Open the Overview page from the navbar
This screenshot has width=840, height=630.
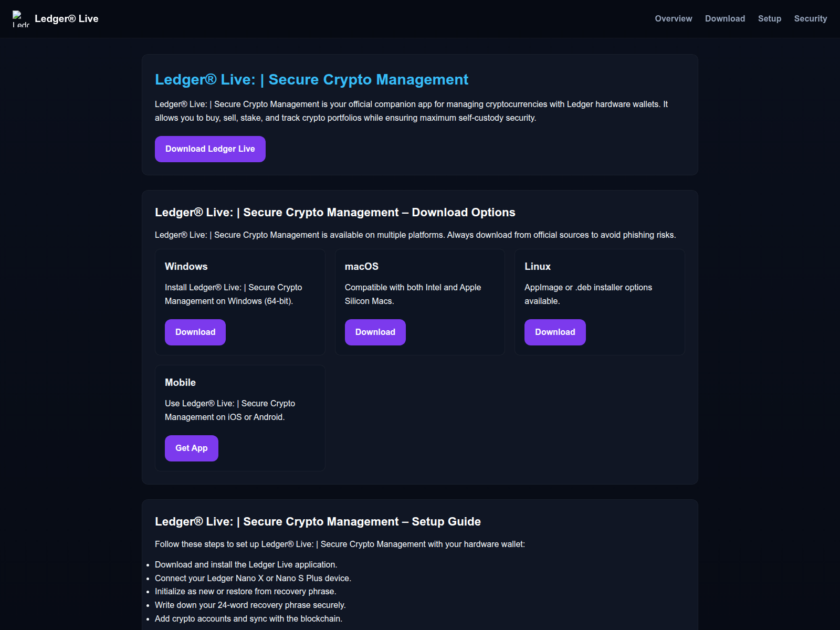pyautogui.click(x=673, y=18)
